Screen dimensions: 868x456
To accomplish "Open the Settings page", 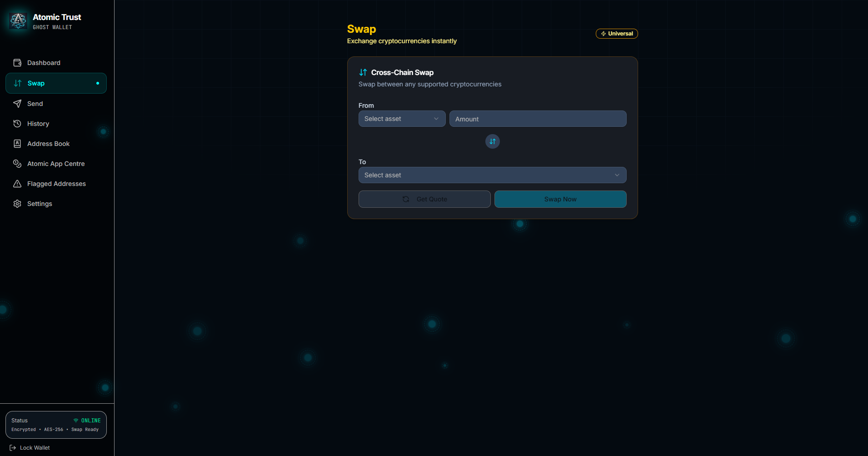I will point(56,204).
